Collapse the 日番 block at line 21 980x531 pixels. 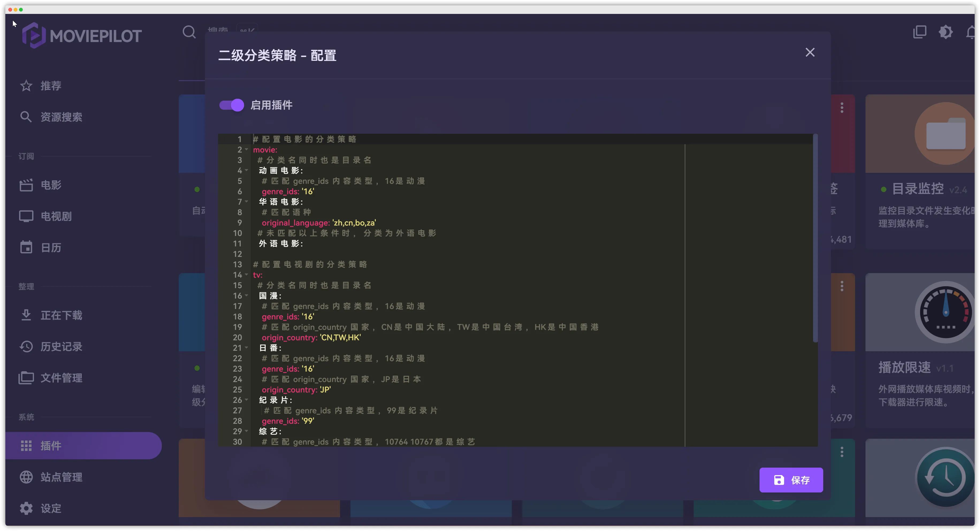tap(246, 348)
